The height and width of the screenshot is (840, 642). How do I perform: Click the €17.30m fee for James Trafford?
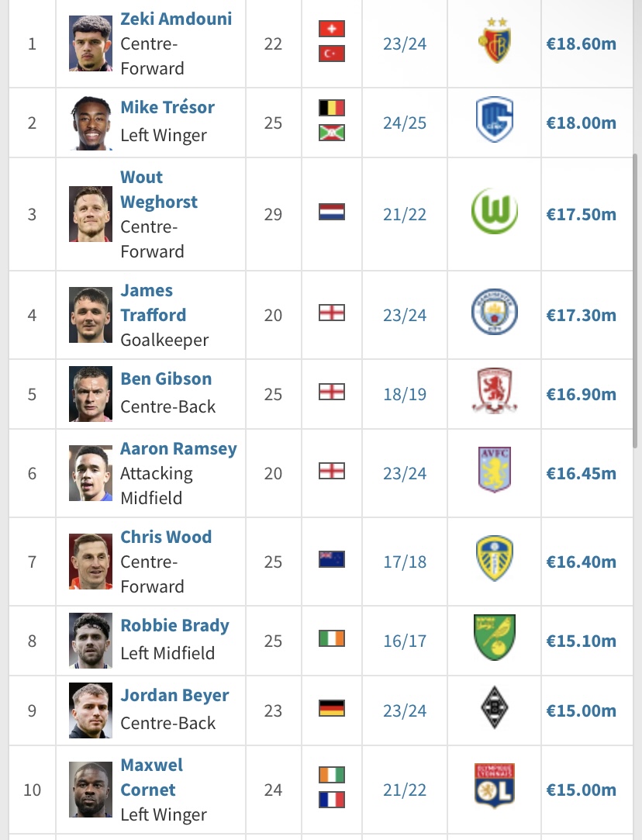tap(582, 315)
